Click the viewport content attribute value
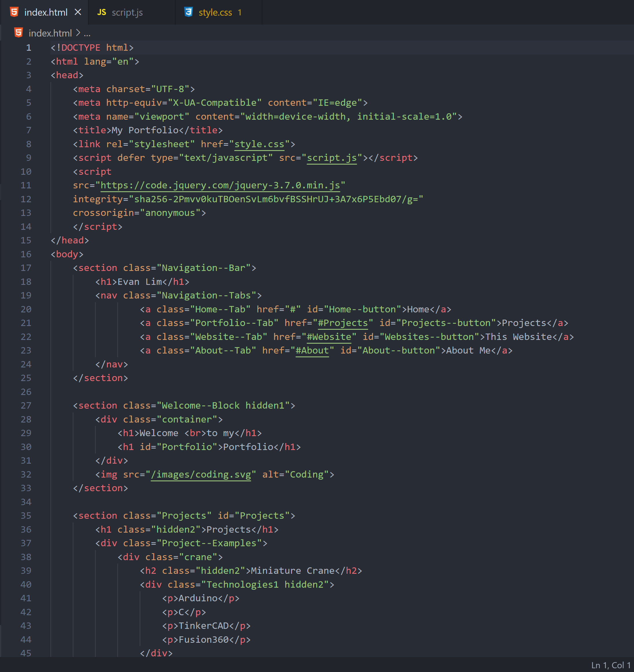This screenshot has height=672, width=634. (348, 117)
